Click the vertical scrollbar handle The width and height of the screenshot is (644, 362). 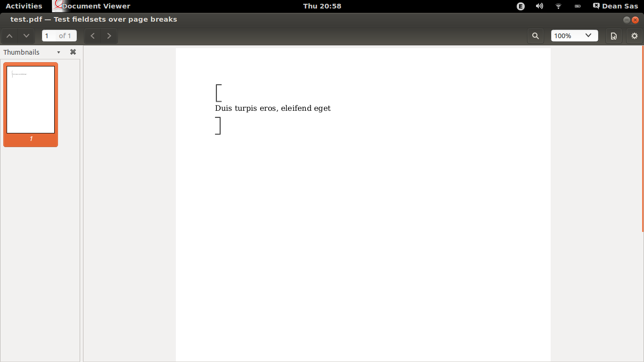pos(643,139)
